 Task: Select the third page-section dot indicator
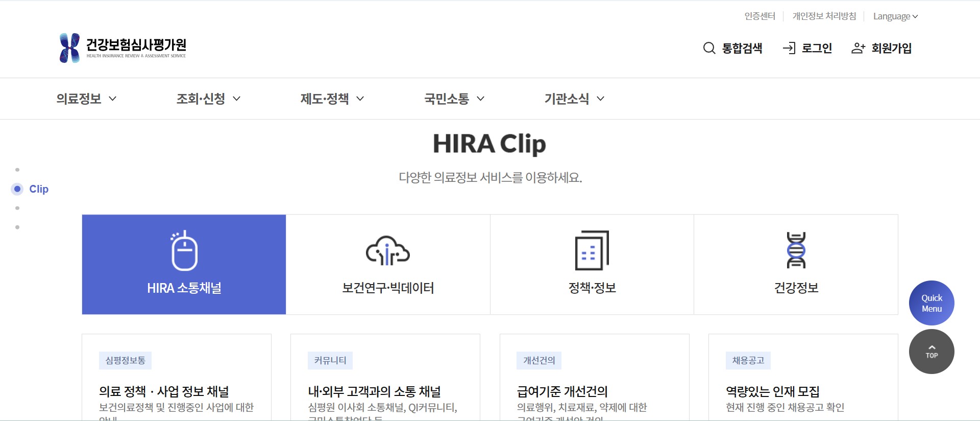[x=17, y=208]
